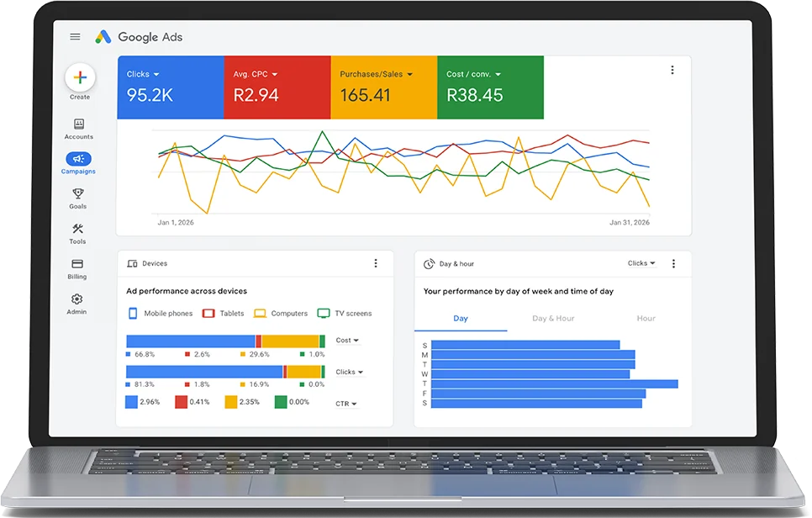The height and width of the screenshot is (518, 812).
Task: Click the yellow 2.35% CTR swatch
Action: pyautogui.click(x=231, y=402)
